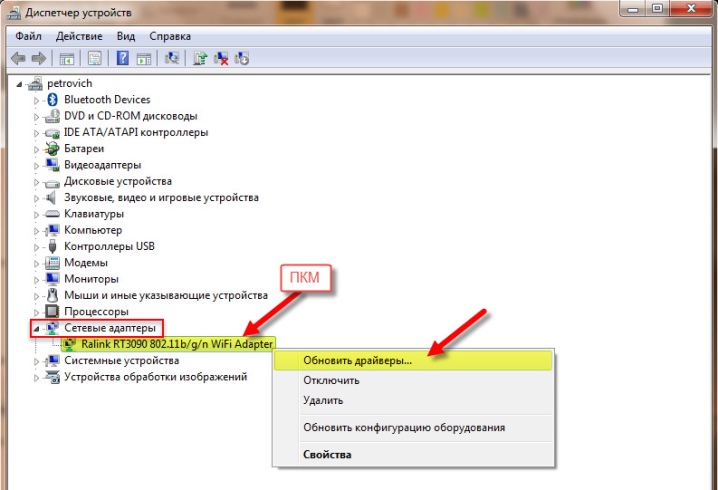
Task: Open the Properties sheet toolbar icon
Action: pyautogui.click(x=95, y=58)
